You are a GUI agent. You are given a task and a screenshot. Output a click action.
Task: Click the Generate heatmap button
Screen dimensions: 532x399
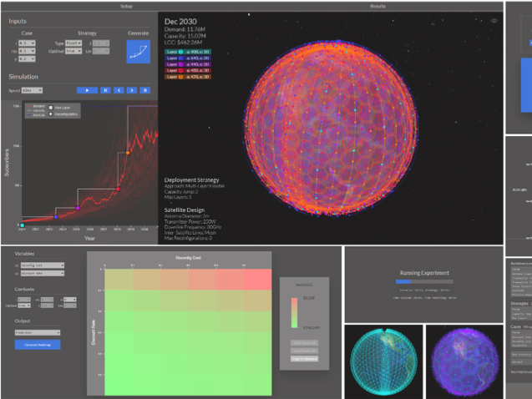click(x=37, y=345)
